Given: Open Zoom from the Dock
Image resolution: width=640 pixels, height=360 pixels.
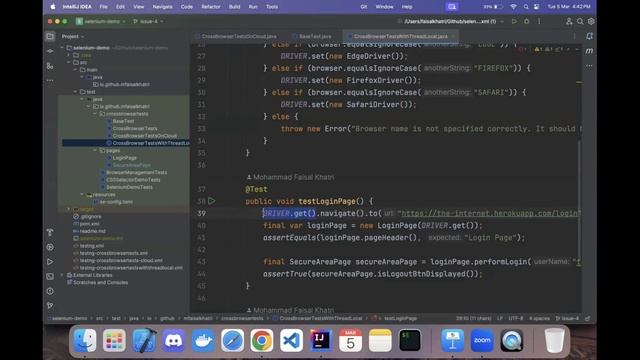Looking at the screenshot, I should coord(482,340).
